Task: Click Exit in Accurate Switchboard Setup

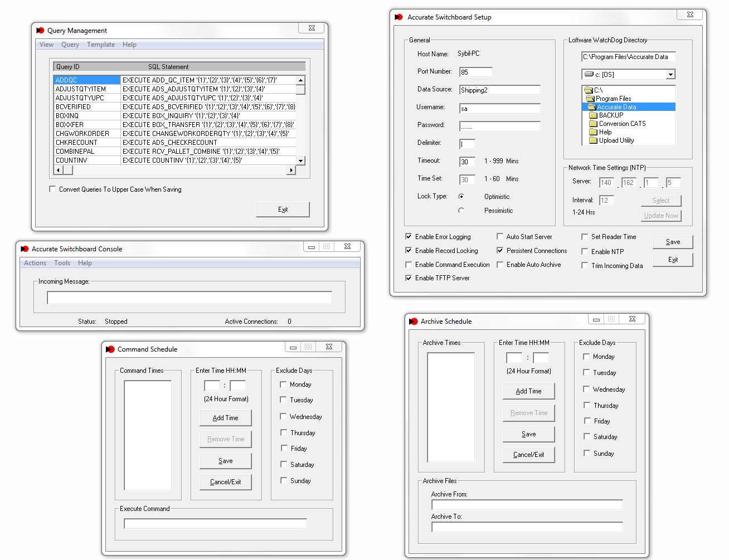Action: click(673, 260)
